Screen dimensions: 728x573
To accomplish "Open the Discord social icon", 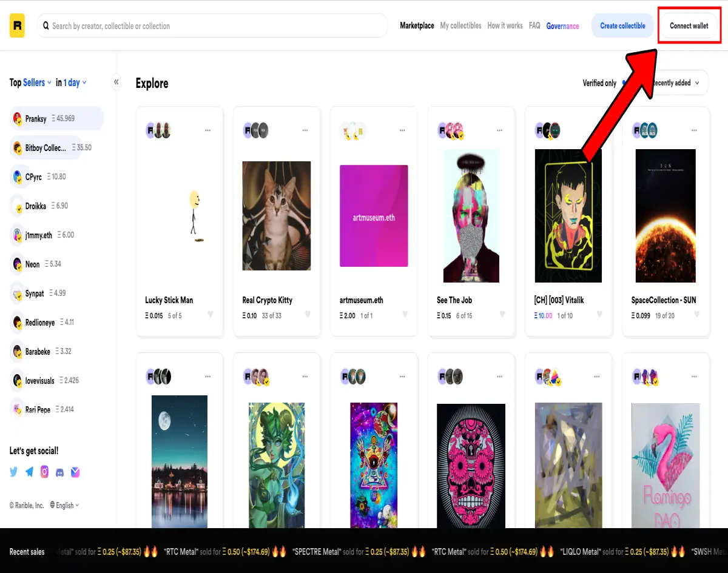I will pos(59,472).
